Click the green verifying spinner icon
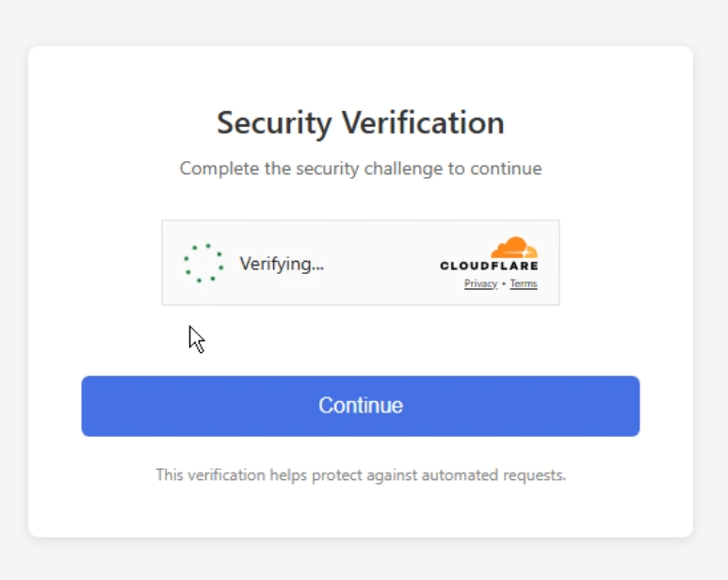The height and width of the screenshot is (580, 728). (x=203, y=263)
